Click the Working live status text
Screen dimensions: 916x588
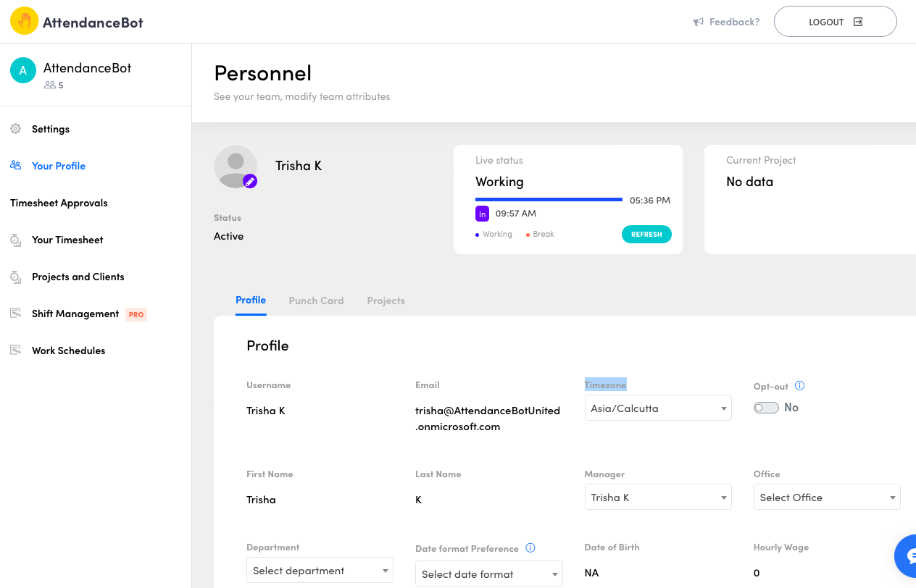pos(499,182)
